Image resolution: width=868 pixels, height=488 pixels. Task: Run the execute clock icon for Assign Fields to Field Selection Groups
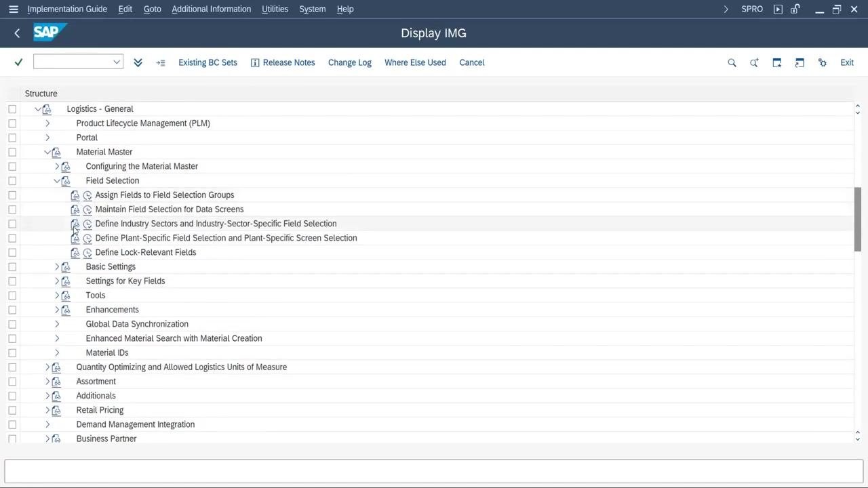[87, 195]
